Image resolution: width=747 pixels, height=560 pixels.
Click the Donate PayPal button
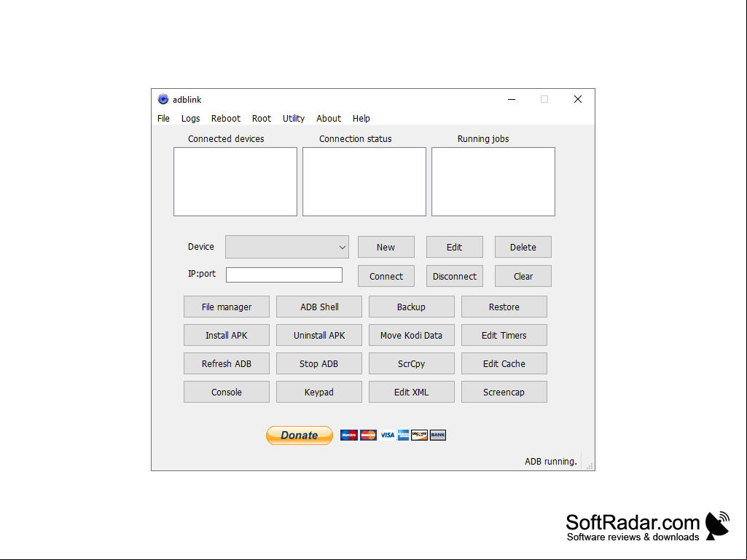pos(300,435)
